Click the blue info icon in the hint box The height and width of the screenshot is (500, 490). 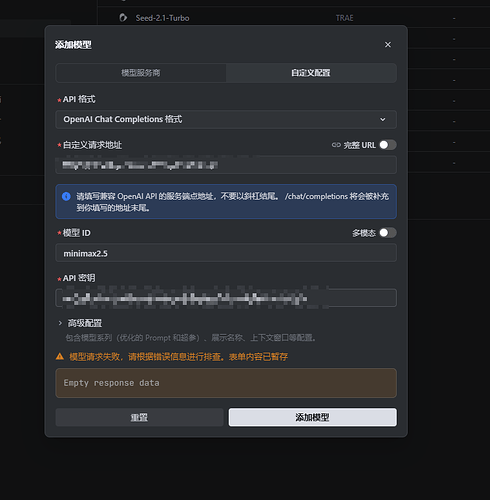[x=66, y=196]
